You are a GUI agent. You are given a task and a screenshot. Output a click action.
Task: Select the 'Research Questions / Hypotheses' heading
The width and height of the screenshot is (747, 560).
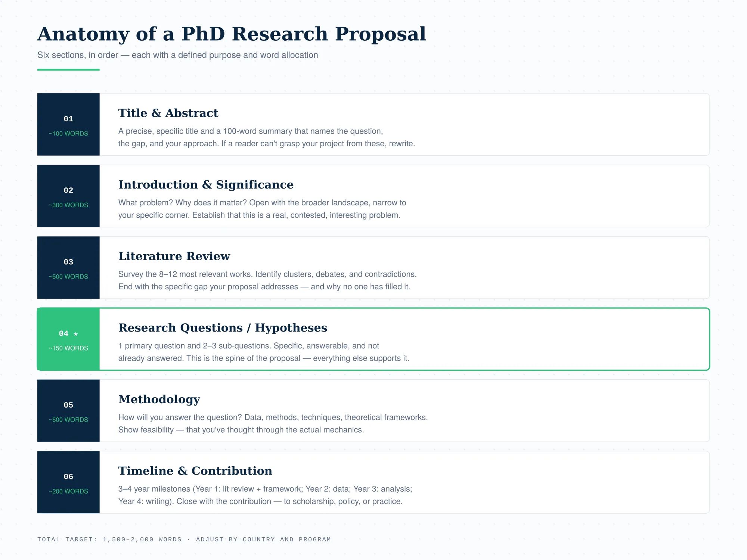(223, 328)
